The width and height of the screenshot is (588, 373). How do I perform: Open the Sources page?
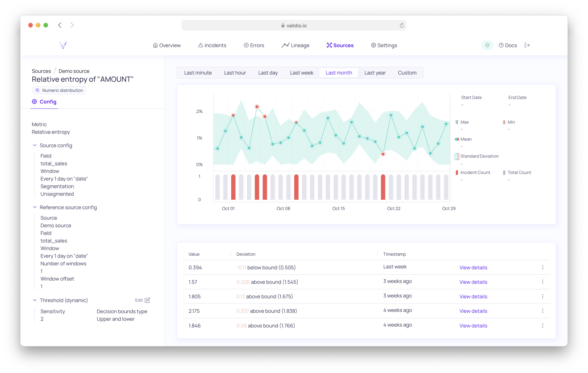click(x=340, y=45)
